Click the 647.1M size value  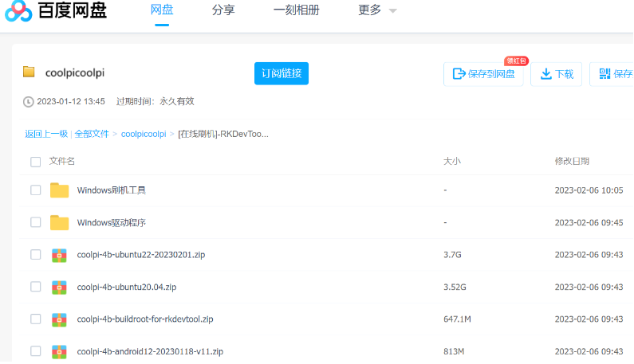coord(457,319)
